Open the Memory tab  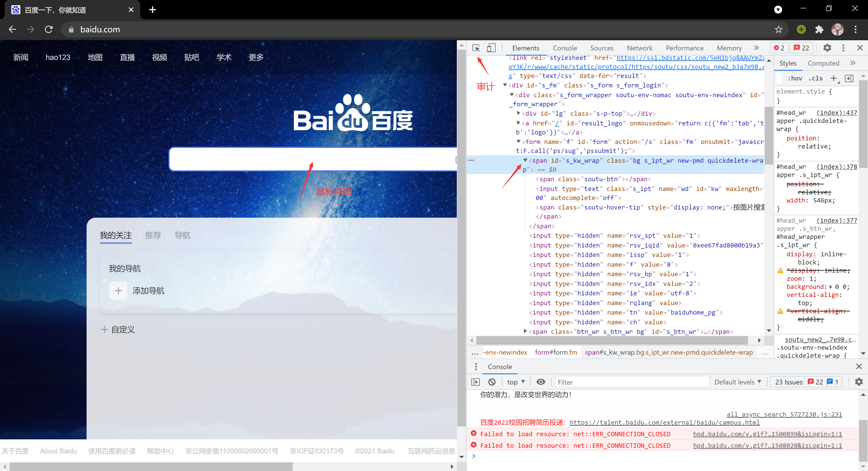[729, 48]
